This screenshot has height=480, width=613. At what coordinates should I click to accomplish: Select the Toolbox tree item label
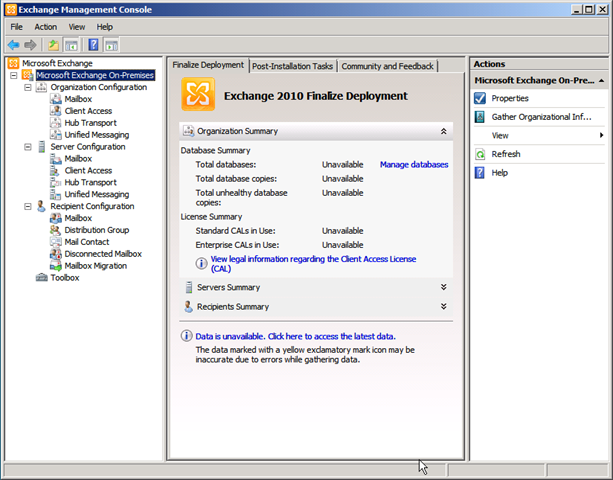(x=65, y=278)
